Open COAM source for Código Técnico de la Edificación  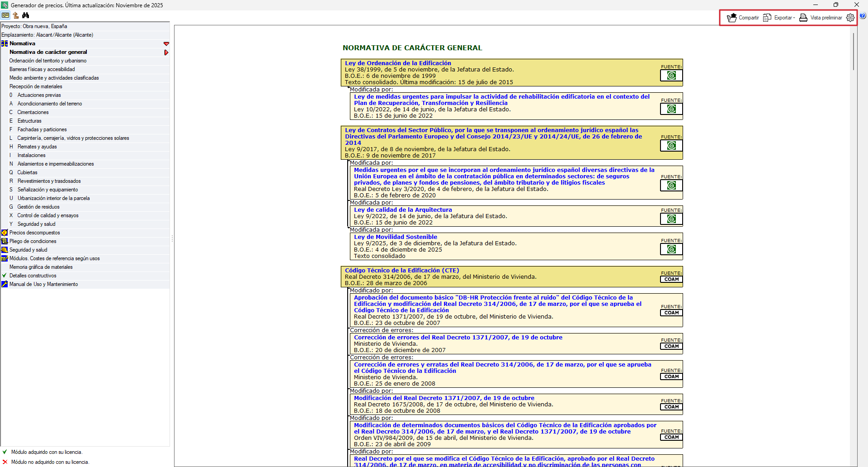pos(671,279)
